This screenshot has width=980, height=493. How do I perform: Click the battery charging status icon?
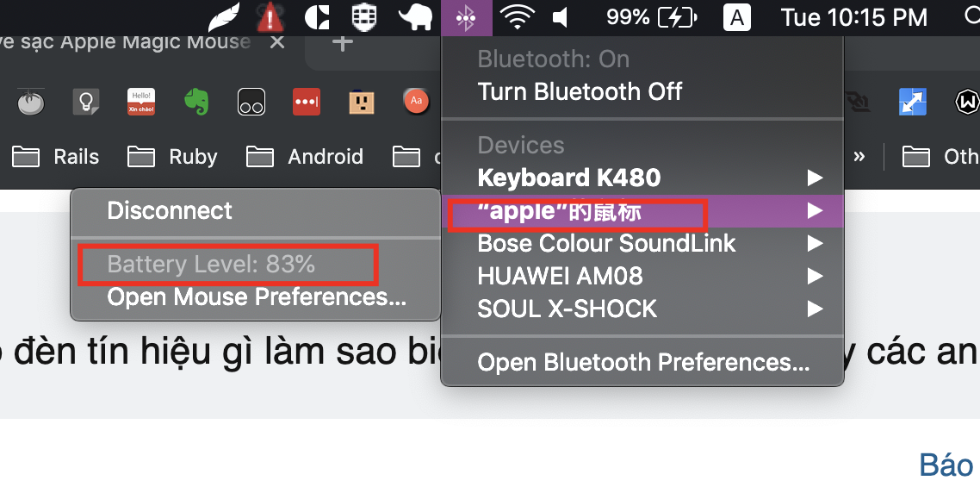[x=678, y=17]
